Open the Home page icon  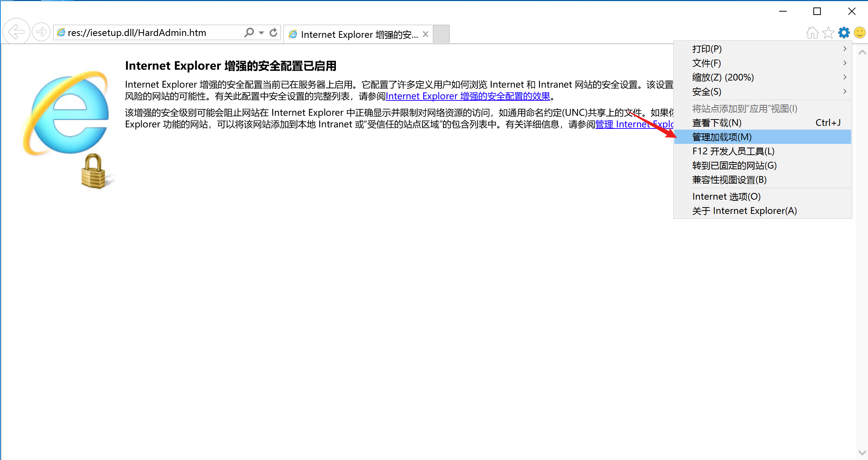[812, 33]
